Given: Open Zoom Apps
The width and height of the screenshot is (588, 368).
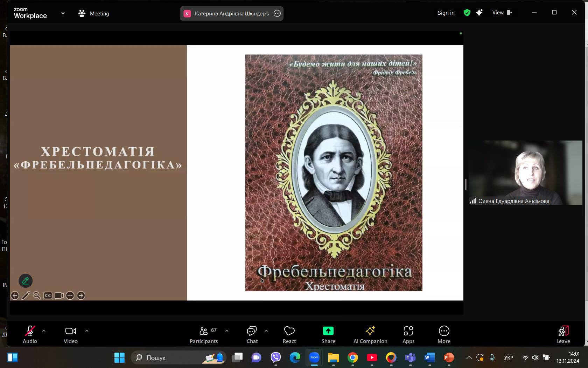Looking at the screenshot, I should coord(408,334).
